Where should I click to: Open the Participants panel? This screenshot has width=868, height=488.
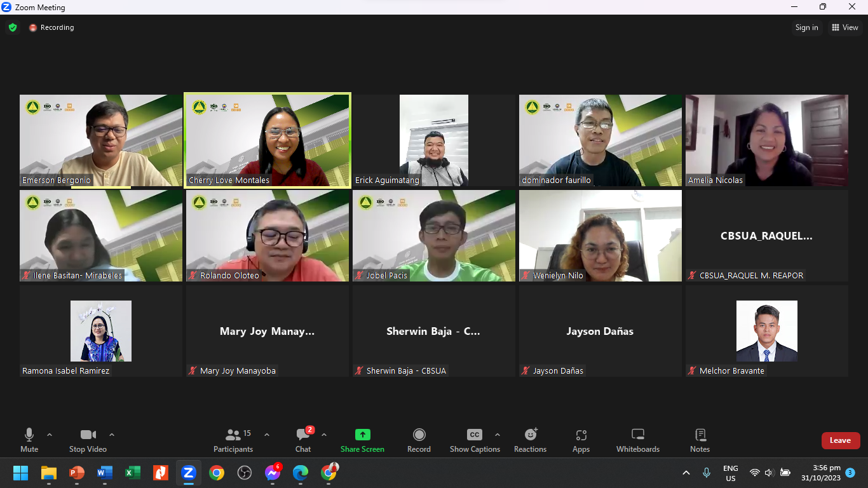tap(233, 440)
